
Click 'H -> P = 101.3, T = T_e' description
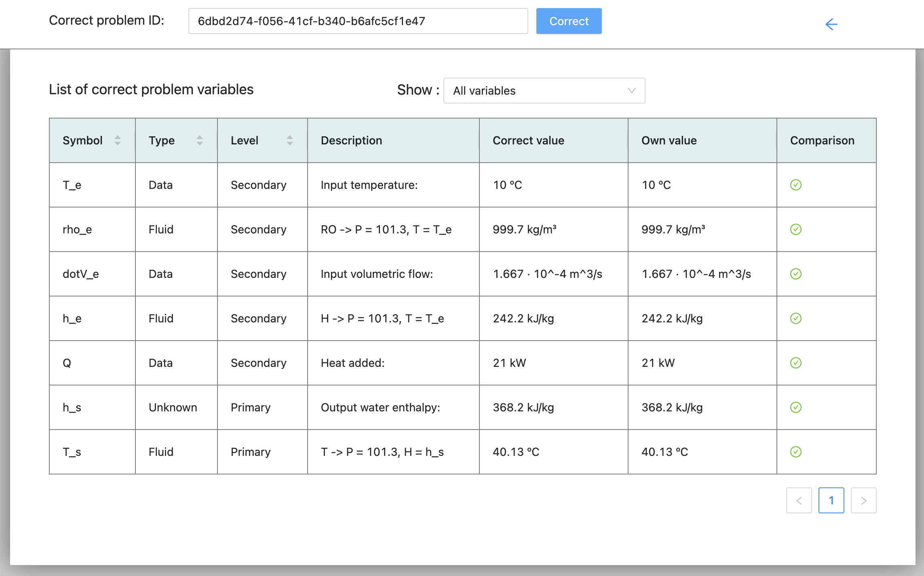click(382, 318)
